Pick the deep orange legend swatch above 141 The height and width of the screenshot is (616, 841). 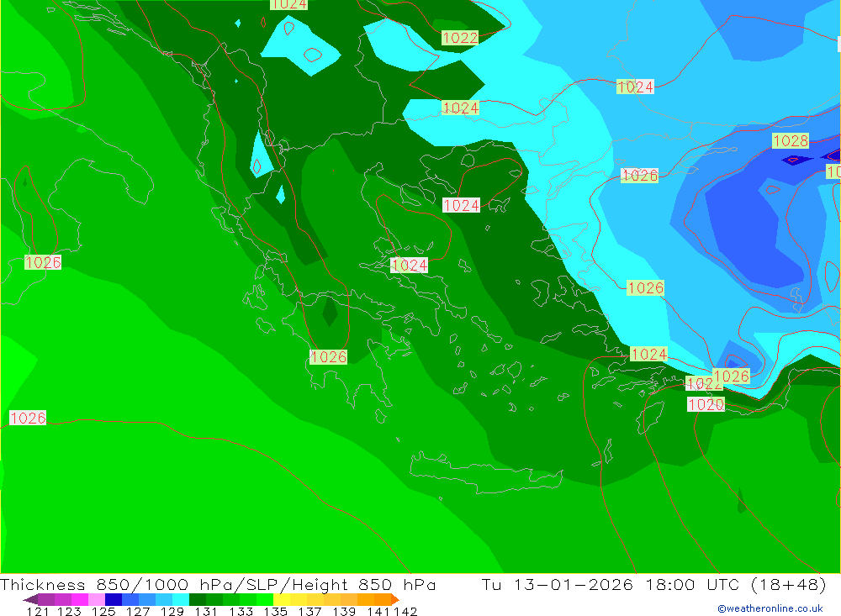383,599
